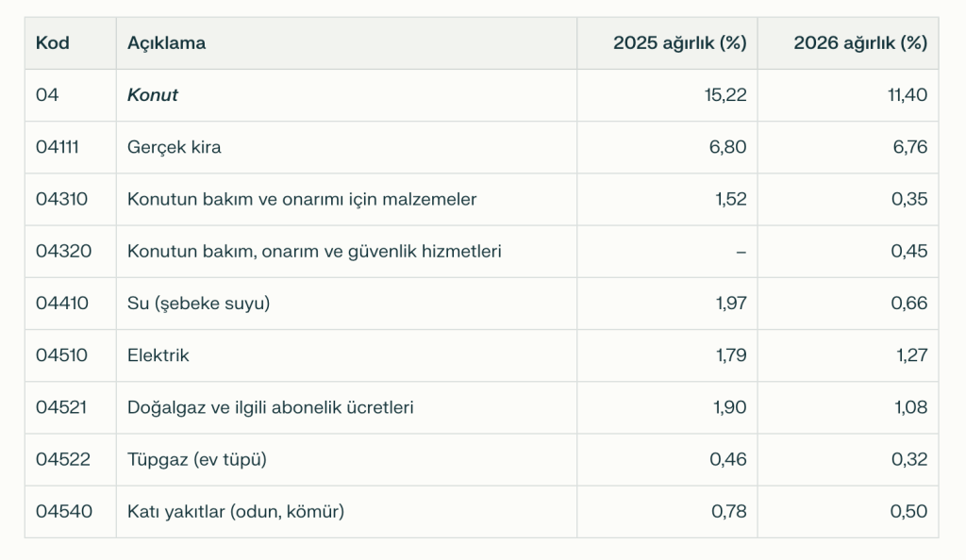966x560 pixels.
Task: Select the Elektrik description cell
Action: [158, 355]
